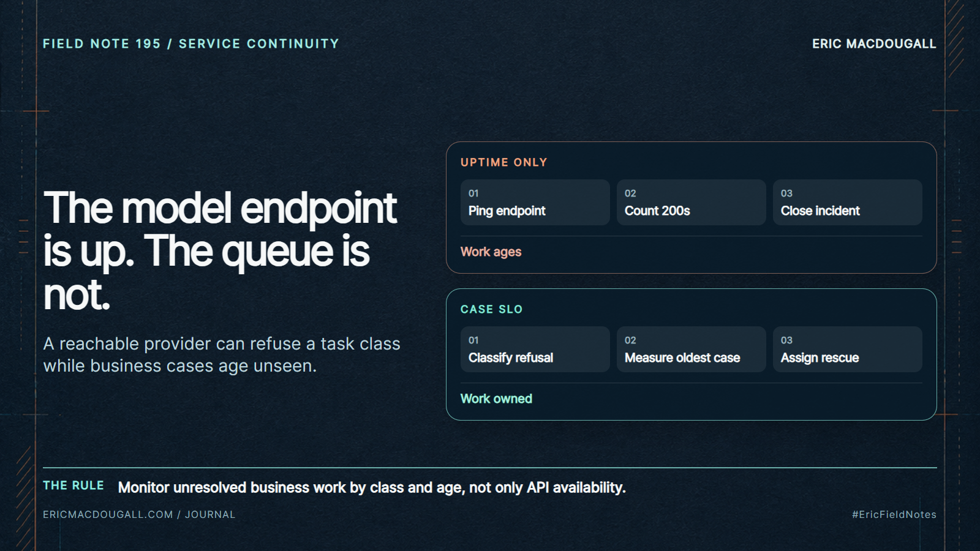
Task: Click THE RULE label
Action: coord(73,485)
